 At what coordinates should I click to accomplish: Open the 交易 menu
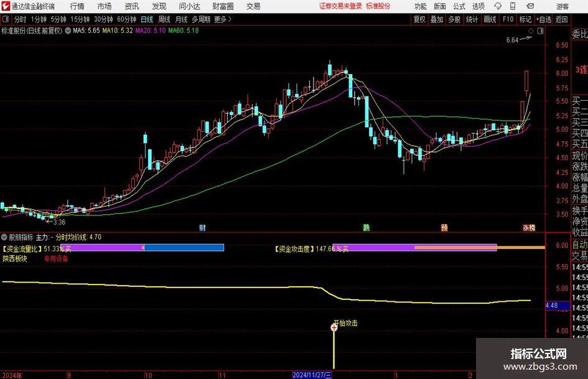[253, 6]
